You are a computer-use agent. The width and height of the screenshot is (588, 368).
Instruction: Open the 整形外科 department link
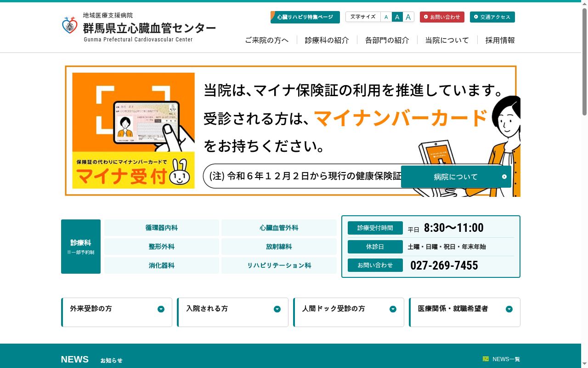coord(162,247)
